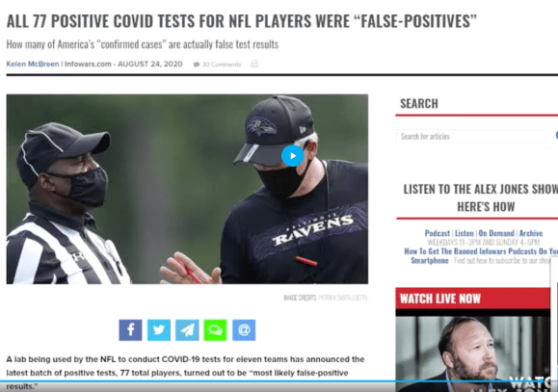Open author Kelen McBreen's page
Screen dimensions: 558x392
[x=33, y=64]
